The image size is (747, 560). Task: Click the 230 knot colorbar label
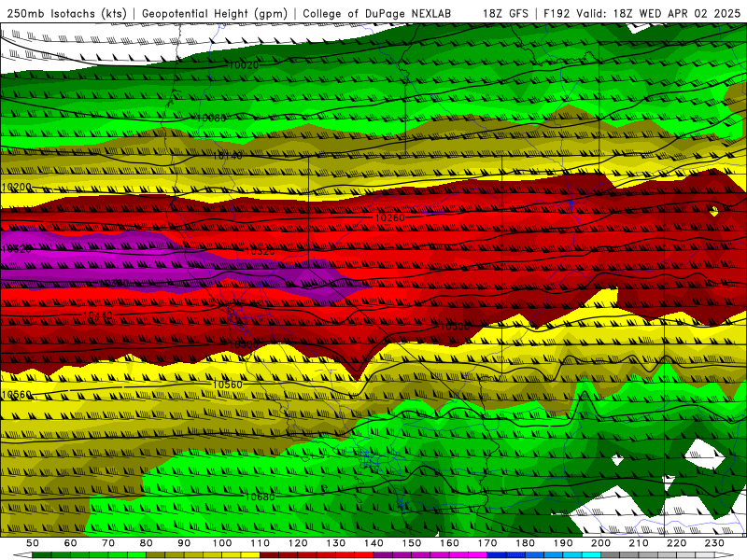pyautogui.click(x=715, y=543)
